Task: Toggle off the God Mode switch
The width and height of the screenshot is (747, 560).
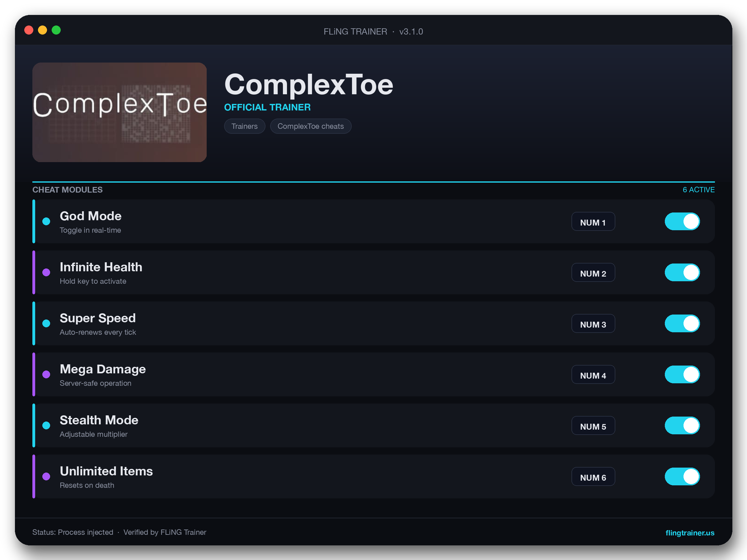Action: 682,222
